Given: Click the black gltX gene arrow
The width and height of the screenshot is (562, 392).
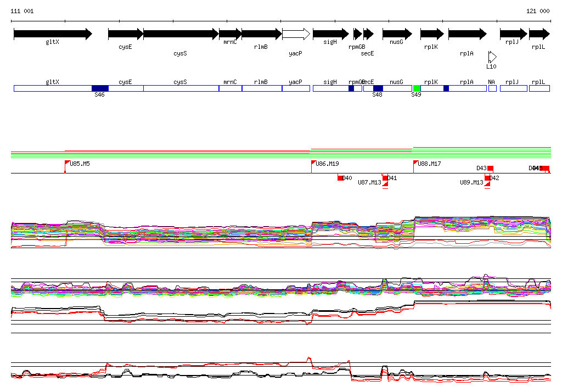Looking at the screenshot, I should pyautogui.click(x=53, y=34).
